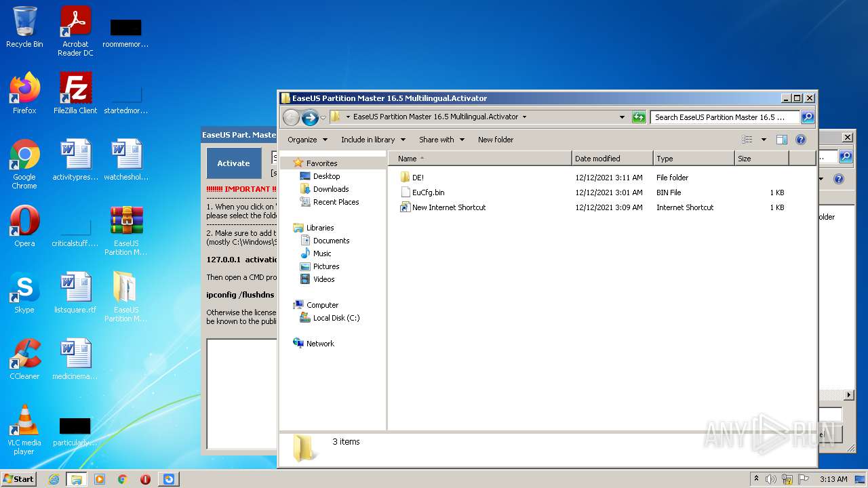Open Music library
The height and width of the screenshot is (488, 868).
click(322, 253)
